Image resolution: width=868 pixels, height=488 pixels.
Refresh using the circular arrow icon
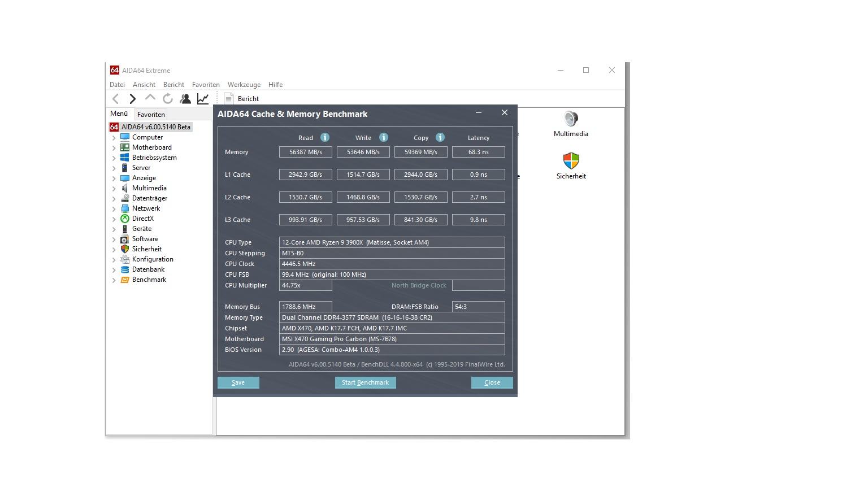tap(168, 99)
